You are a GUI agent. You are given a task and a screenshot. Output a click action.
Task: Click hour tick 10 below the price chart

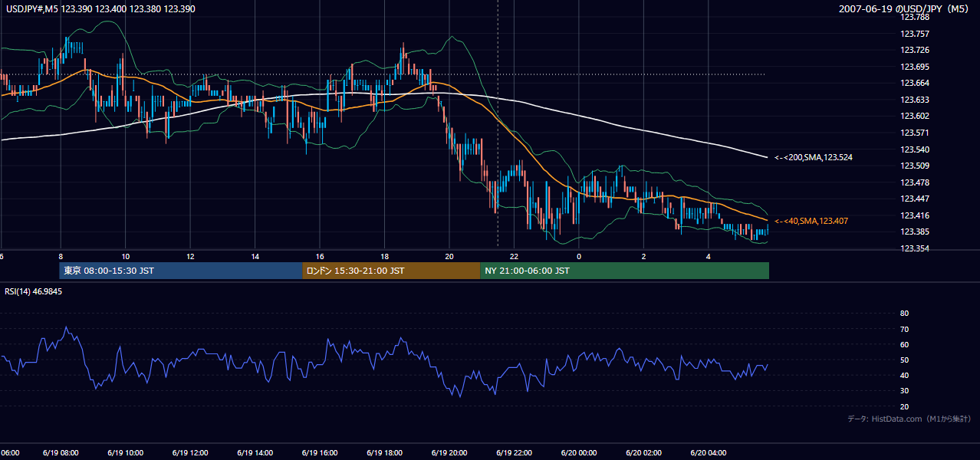[125, 256]
